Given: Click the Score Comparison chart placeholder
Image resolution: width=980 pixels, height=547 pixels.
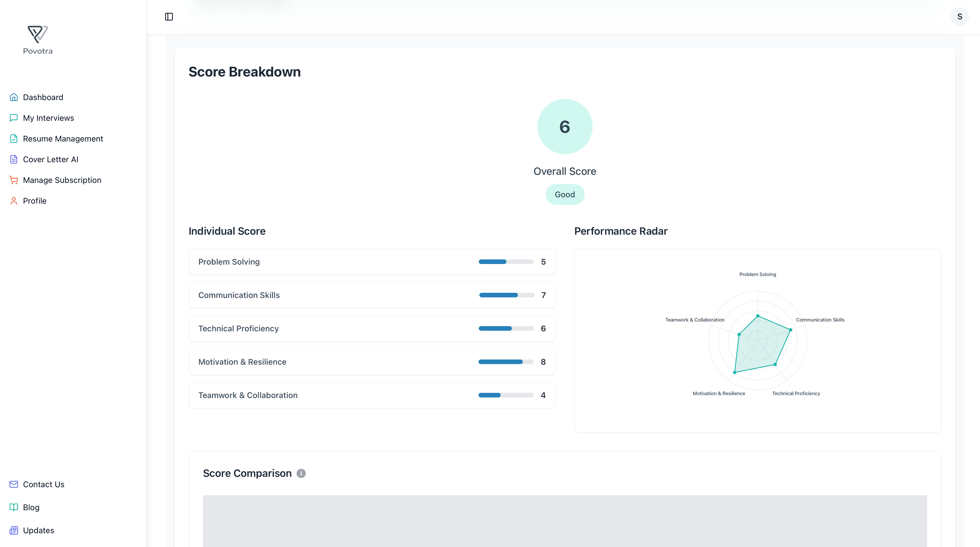Looking at the screenshot, I should point(564,521).
